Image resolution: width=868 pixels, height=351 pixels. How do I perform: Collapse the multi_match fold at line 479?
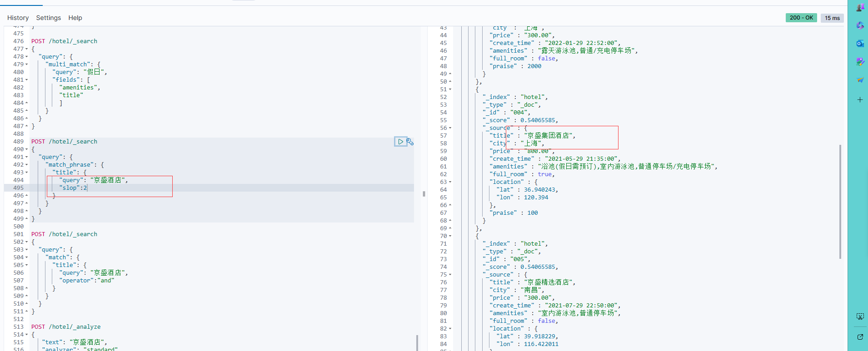26,64
